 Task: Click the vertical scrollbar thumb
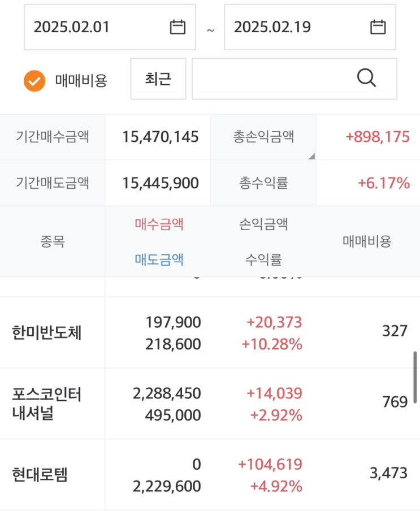tap(416, 376)
